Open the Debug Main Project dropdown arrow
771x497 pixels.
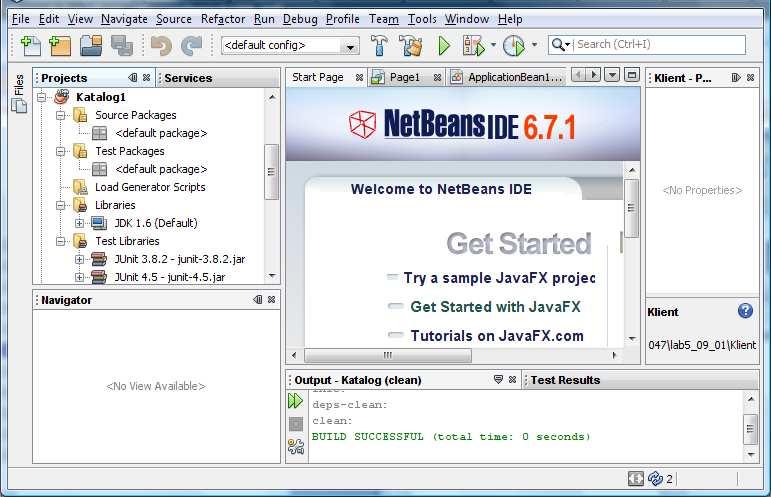tap(493, 45)
